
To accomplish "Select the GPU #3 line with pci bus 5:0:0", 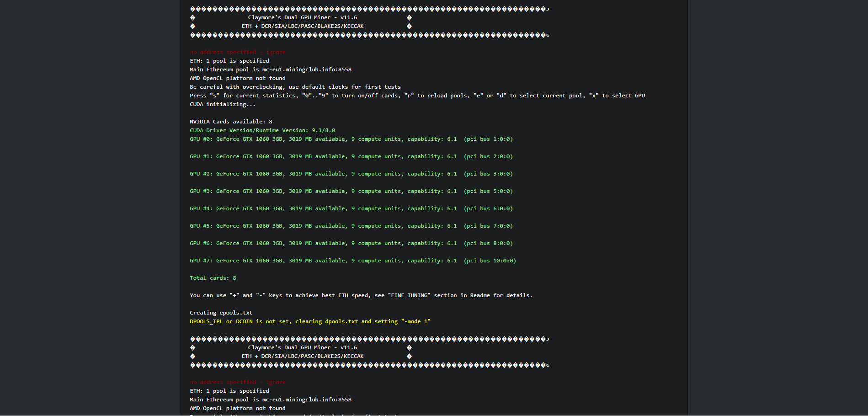I will (x=351, y=191).
